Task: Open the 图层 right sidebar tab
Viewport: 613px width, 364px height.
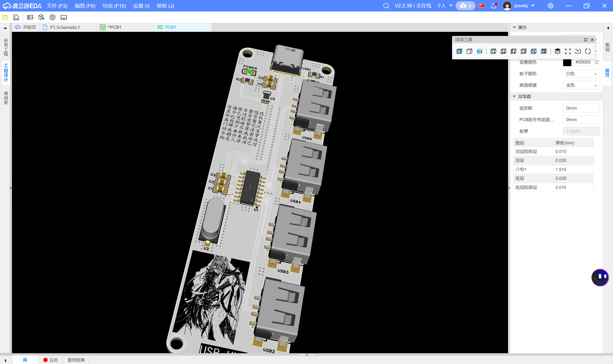Action: point(607,47)
